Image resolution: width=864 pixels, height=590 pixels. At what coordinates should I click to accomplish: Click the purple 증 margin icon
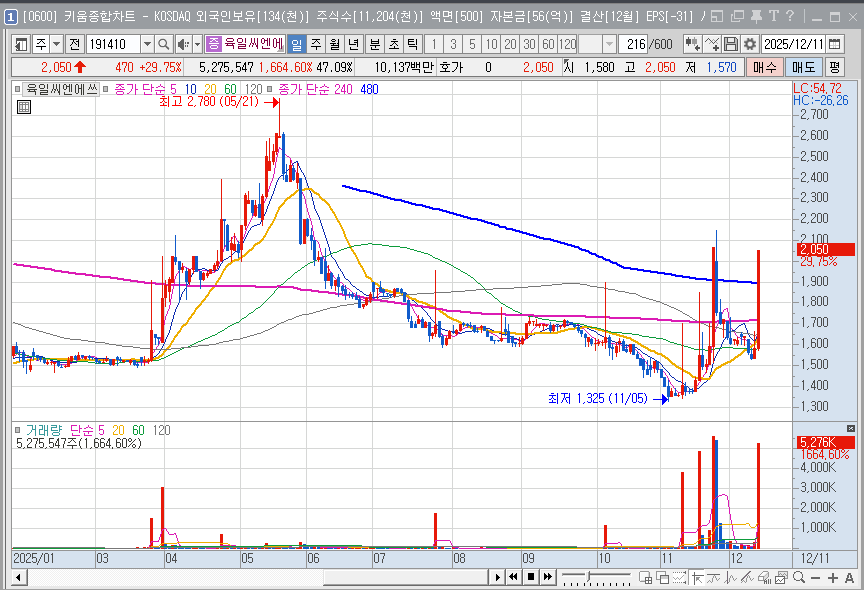point(213,44)
